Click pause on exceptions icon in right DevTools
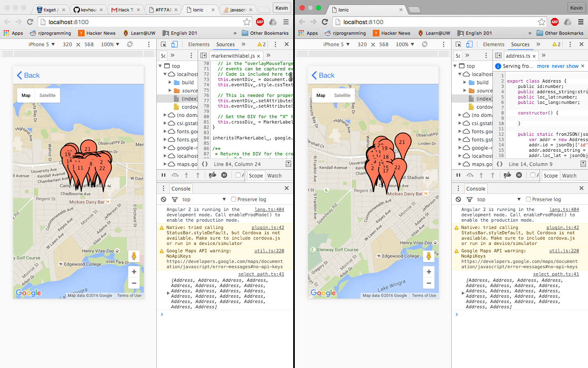 point(519,175)
